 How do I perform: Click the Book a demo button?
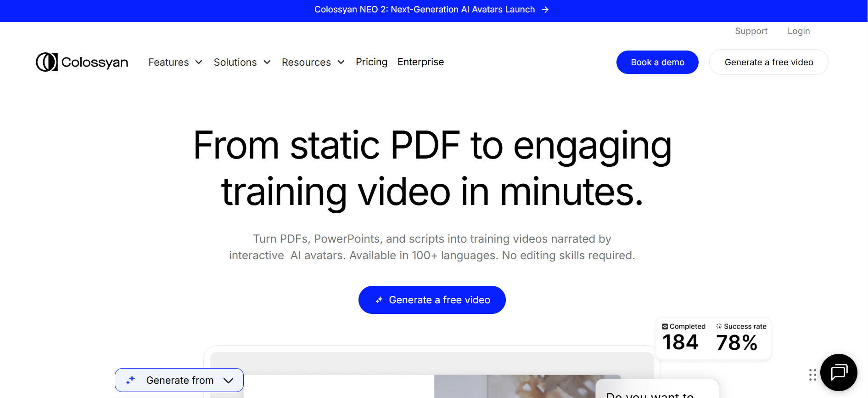pyautogui.click(x=657, y=62)
